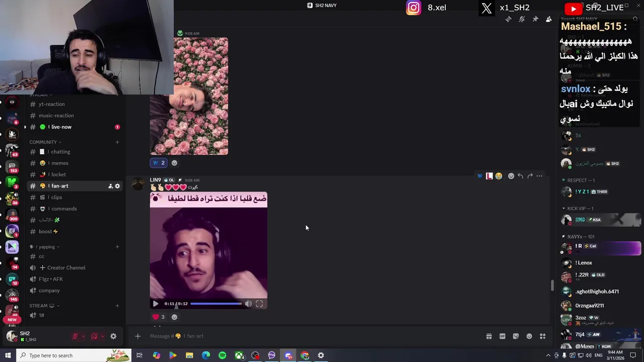The height and width of the screenshot is (362, 644).
Task: Open User Settings gear
Action: pyautogui.click(x=113, y=336)
